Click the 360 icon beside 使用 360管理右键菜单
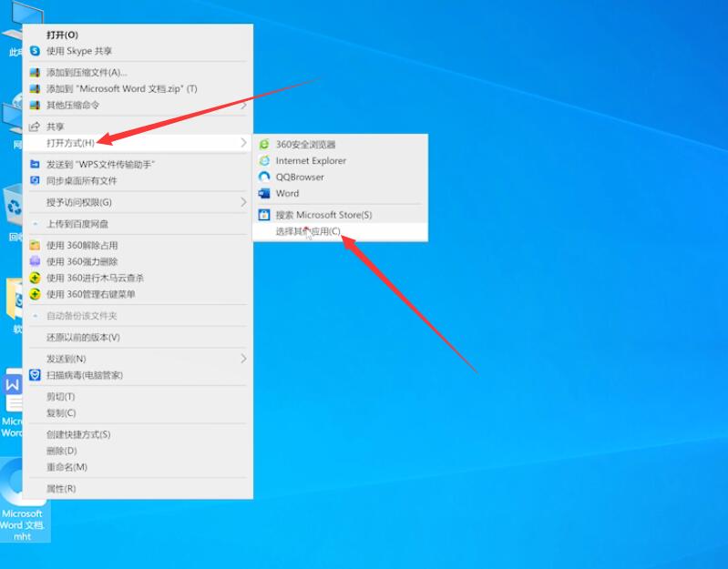The image size is (728, 569). 35,294
